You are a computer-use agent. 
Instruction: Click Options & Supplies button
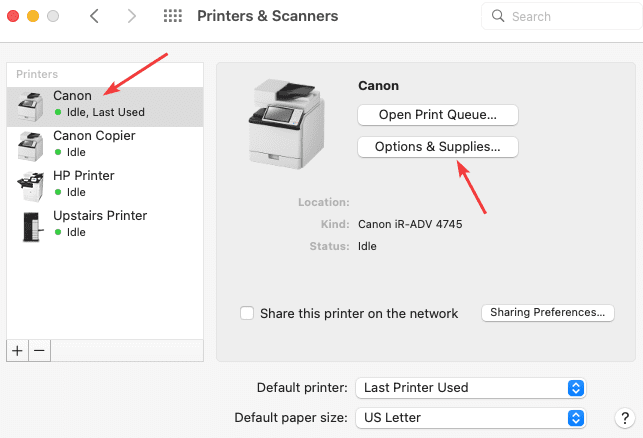point(437,147)
